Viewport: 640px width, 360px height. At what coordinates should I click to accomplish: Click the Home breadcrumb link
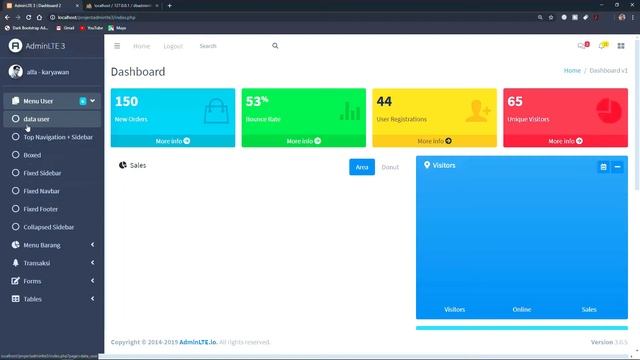tap(572, 71)
